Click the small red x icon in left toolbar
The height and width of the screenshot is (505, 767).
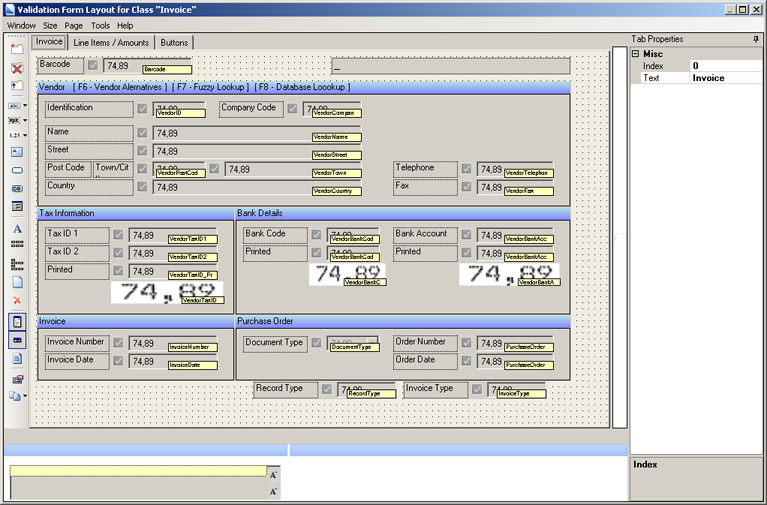pos(17,301)
